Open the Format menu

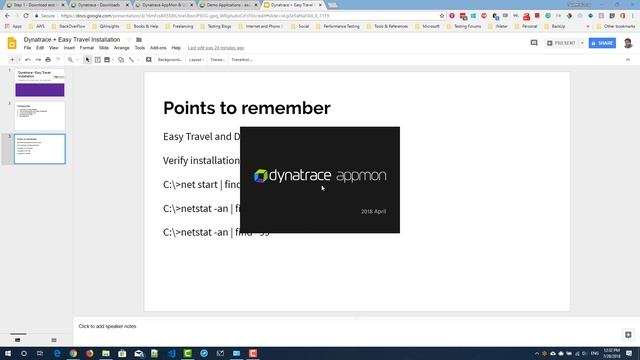[x=87, y=48]
